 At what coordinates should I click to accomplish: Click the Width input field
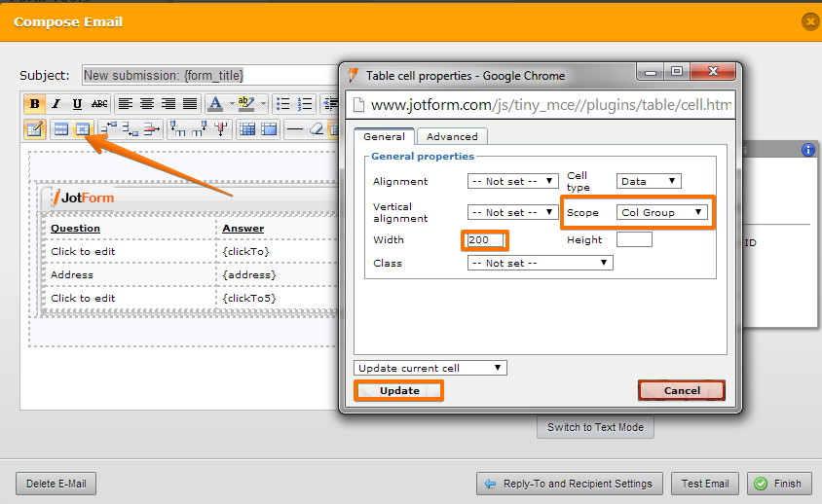(x=485, y=239)
